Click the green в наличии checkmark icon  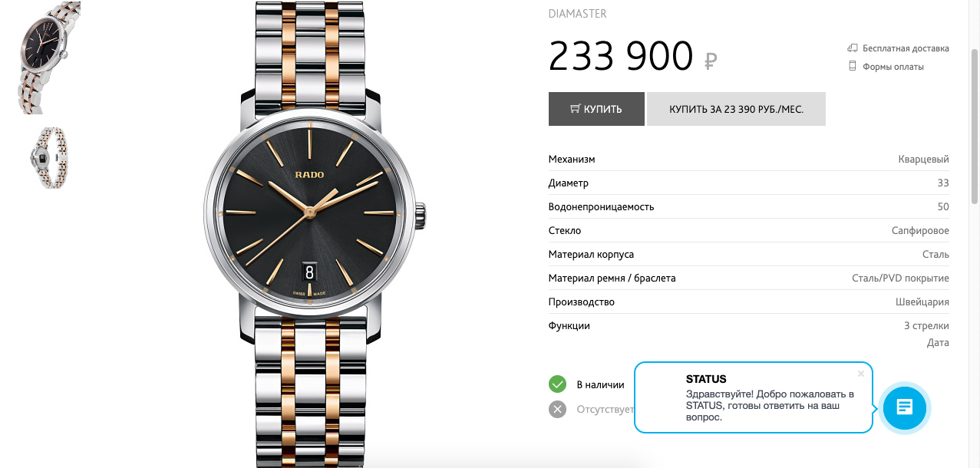tap(557, 384)
